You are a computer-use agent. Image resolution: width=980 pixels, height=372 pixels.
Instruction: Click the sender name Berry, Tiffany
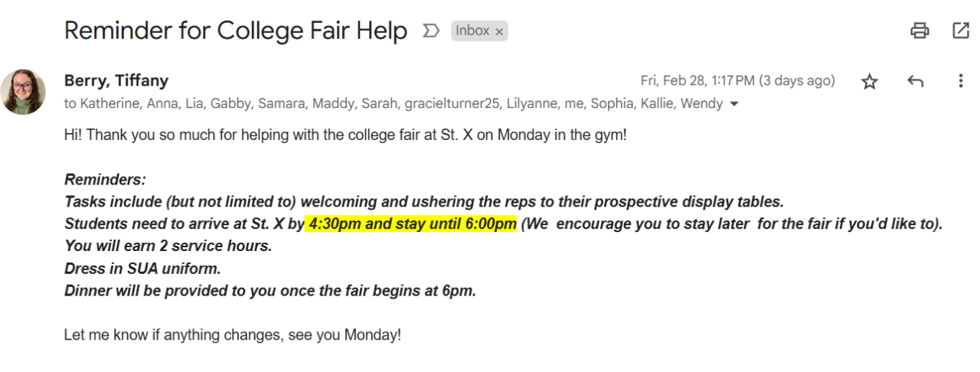click(x=116, y=80)
